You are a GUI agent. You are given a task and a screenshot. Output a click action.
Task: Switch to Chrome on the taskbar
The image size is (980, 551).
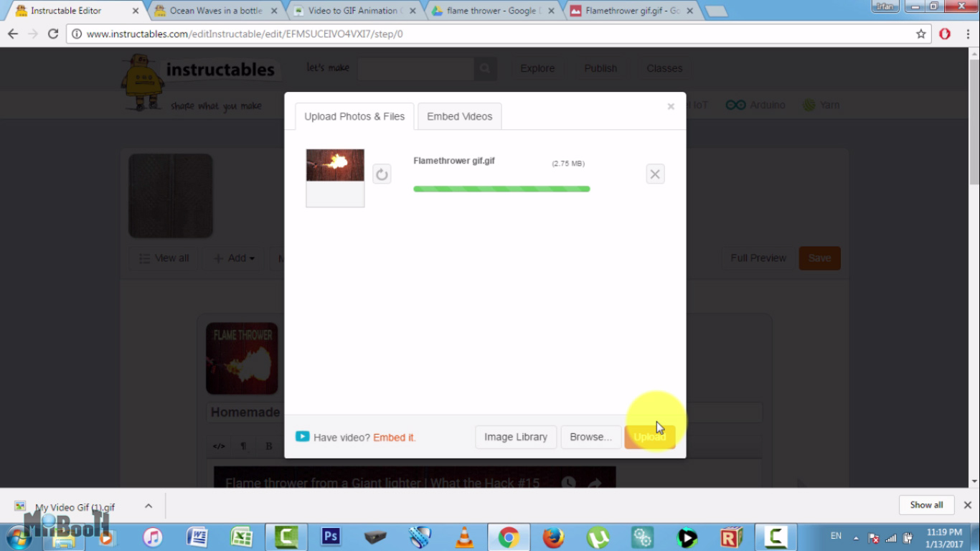point(509,537)
